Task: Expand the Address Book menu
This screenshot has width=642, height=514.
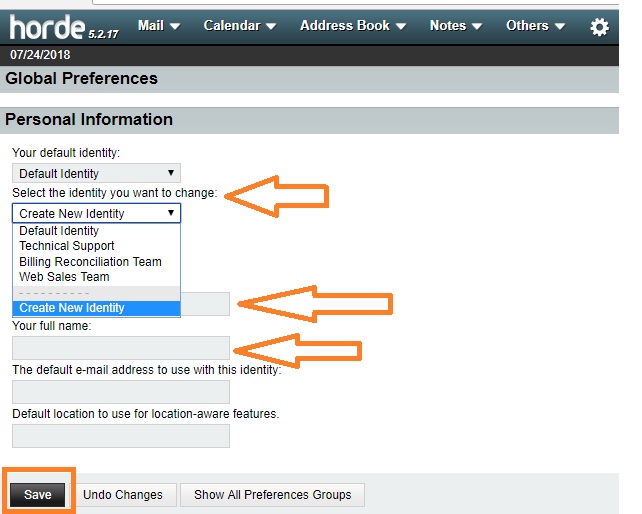Action: [x=353, y=25]
